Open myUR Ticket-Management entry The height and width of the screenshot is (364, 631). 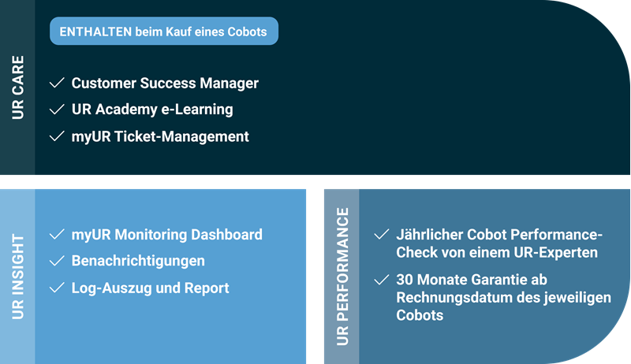pos(160,136)
